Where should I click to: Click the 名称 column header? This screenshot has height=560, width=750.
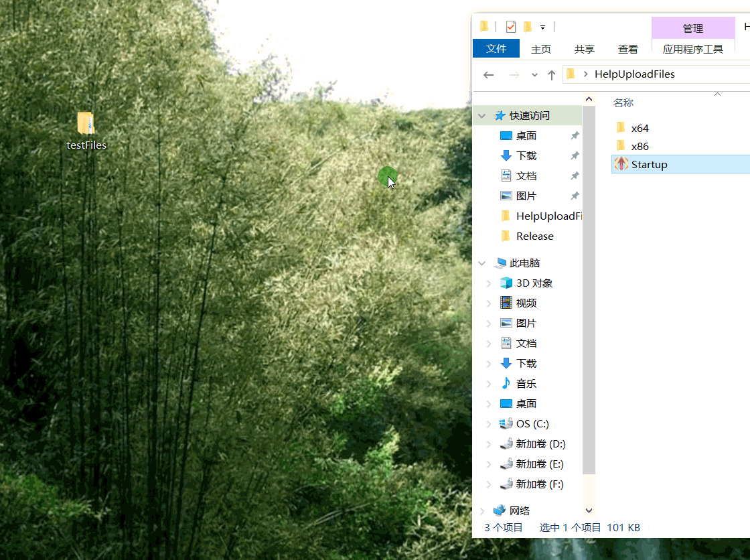[623, 103]
